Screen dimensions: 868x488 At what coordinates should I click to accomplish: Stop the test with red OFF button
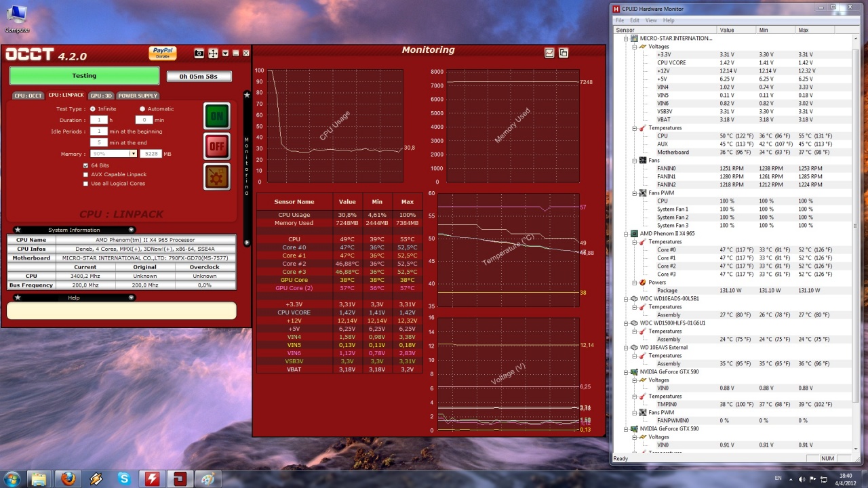pos(217,146)
